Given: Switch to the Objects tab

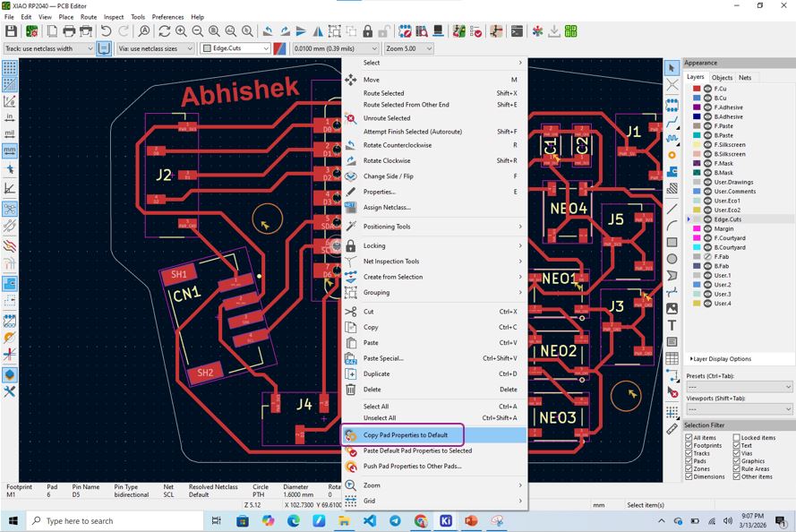Looking at the screenshot, I should point(722,78).
